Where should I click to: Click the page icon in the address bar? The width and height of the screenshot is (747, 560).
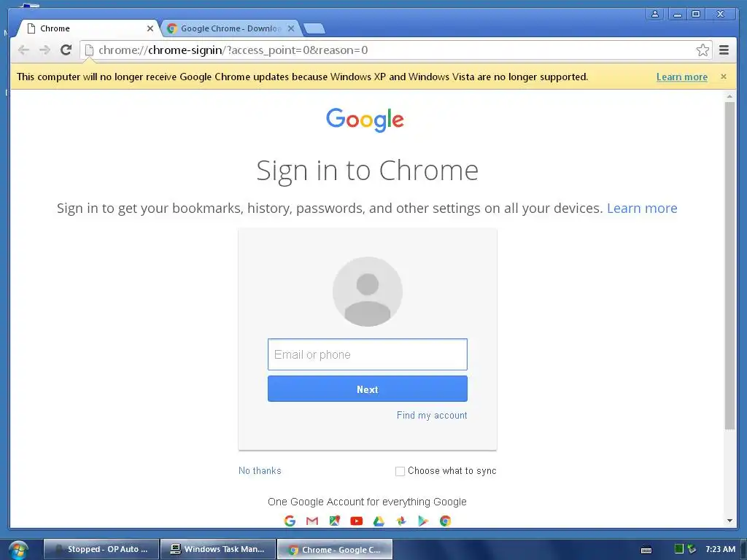pyautogui.click(x=89, y=50)
